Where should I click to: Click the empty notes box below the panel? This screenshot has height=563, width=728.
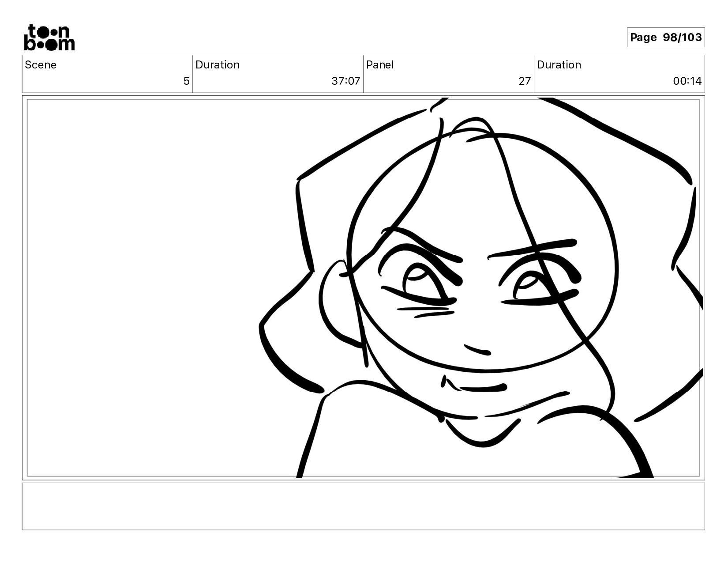(364, 506)
